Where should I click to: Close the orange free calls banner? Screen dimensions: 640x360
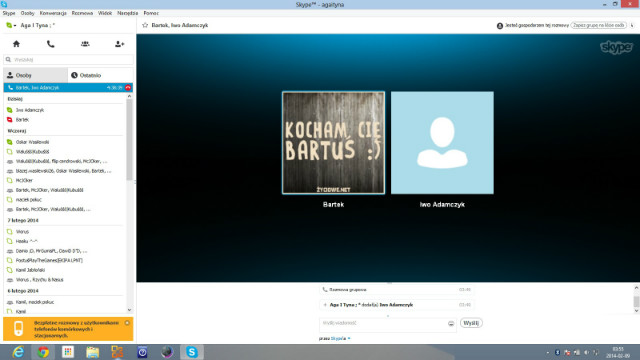(x=127, y=323)
